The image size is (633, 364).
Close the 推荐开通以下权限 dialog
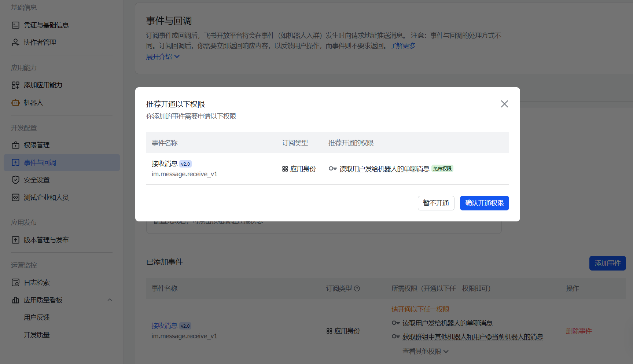click(x=504, y=104)
